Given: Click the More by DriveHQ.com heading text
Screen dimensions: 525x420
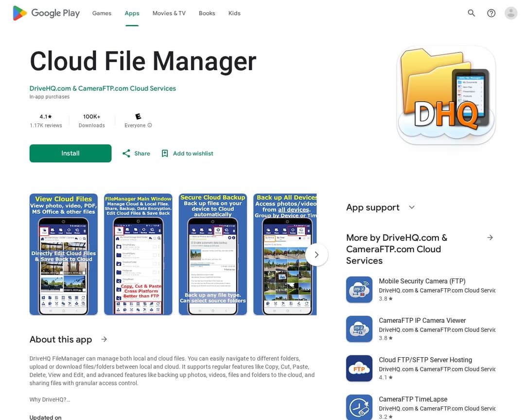Looking at the screenshot, I should pyautogui.click(x=397, y=249).
